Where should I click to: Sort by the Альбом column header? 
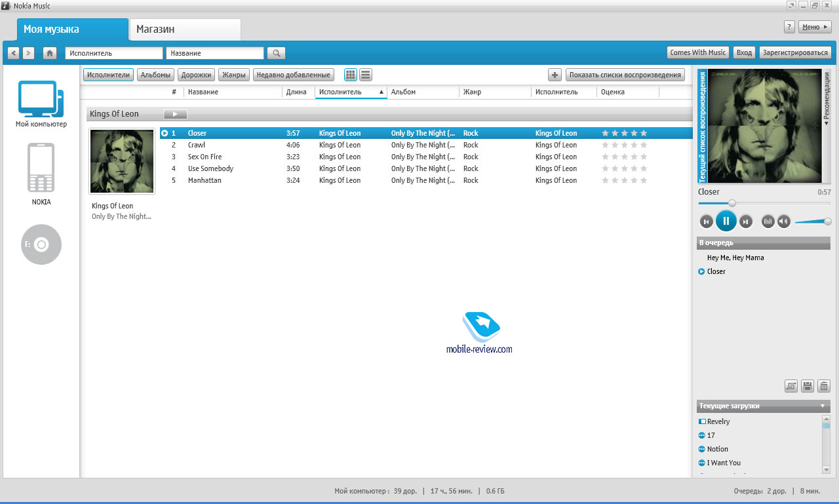(423, 92)
